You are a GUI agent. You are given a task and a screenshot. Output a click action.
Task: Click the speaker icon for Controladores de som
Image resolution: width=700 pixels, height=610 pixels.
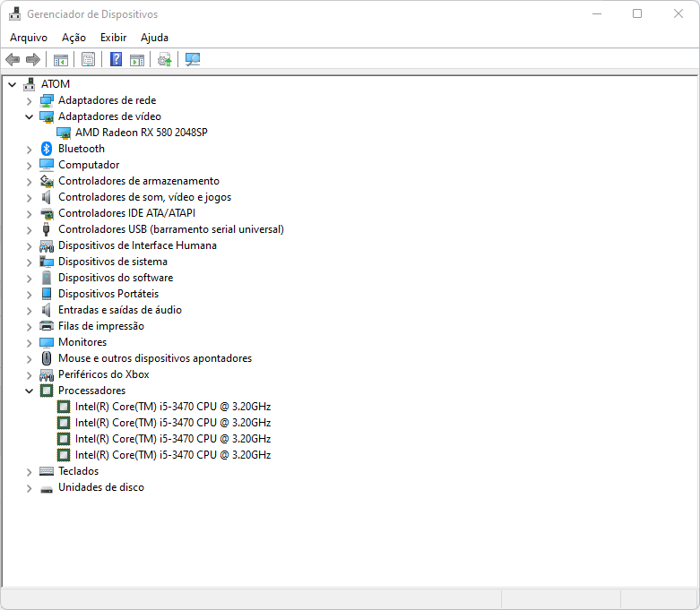coord(47,197)
